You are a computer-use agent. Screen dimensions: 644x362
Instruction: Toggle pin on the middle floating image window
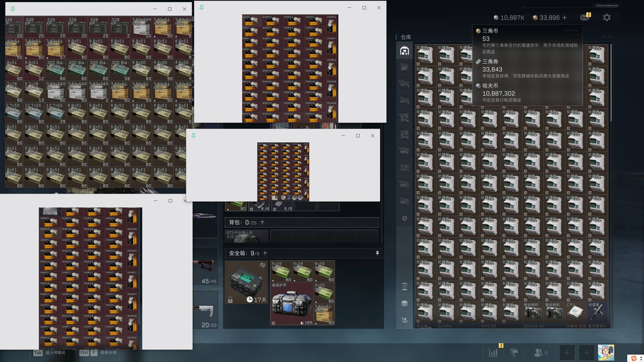tap(194, 136)
